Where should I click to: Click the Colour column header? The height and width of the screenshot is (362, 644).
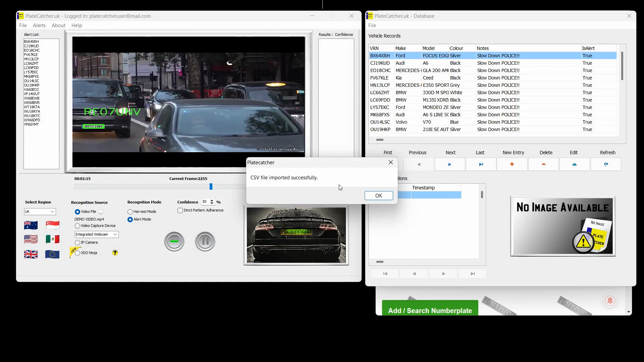[462, 48]
